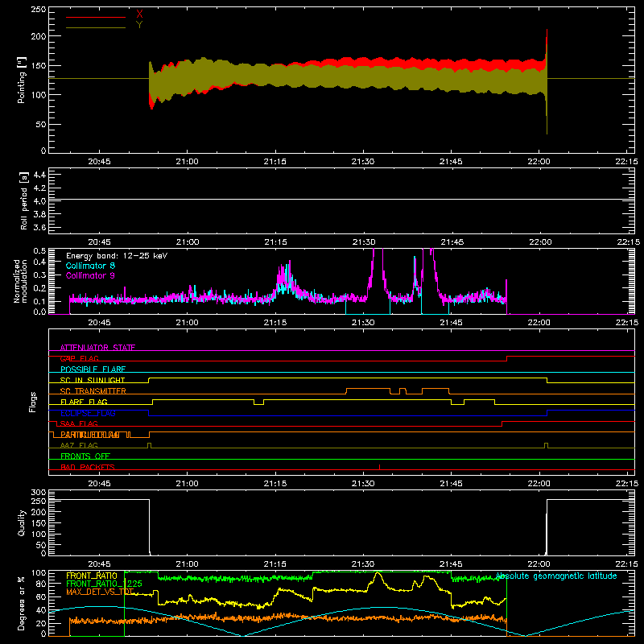Click the FRONTS_OFF flag label
This screenshot has height=644, width=644.
pos(85,456)
